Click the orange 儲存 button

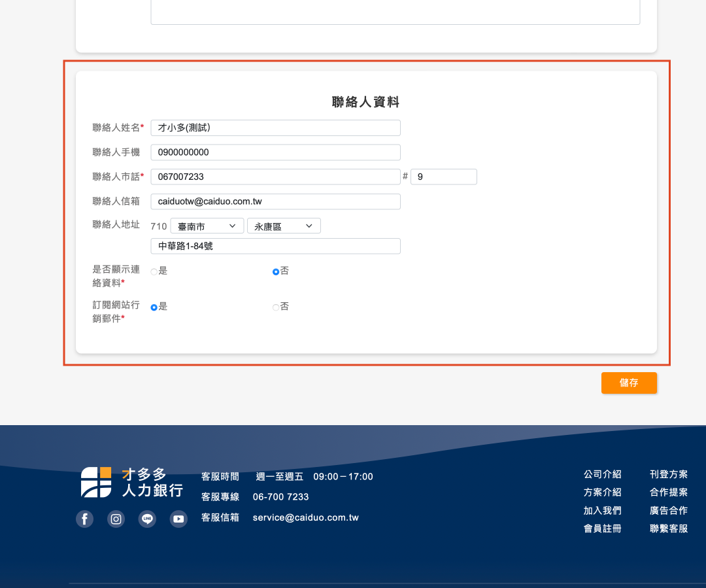(x=629, y=383)
